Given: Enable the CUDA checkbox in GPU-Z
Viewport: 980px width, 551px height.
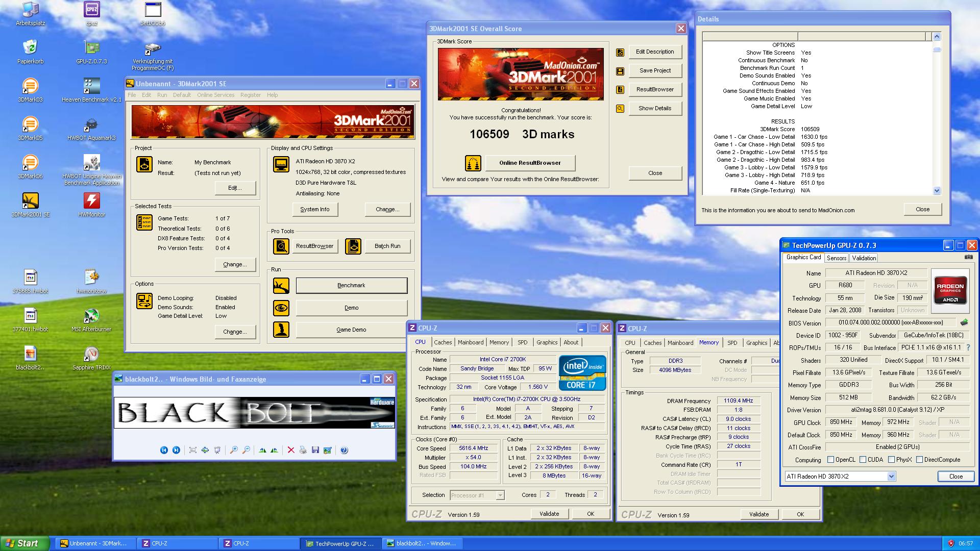Looking at the screenshot, I should pyautogui.click(x=863, y=460).
